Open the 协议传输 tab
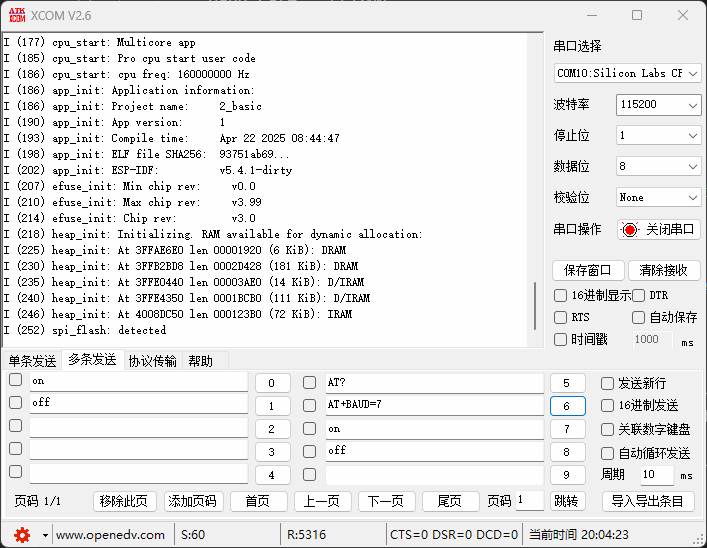Screen dimensions: 707x548 coord(152,361)
